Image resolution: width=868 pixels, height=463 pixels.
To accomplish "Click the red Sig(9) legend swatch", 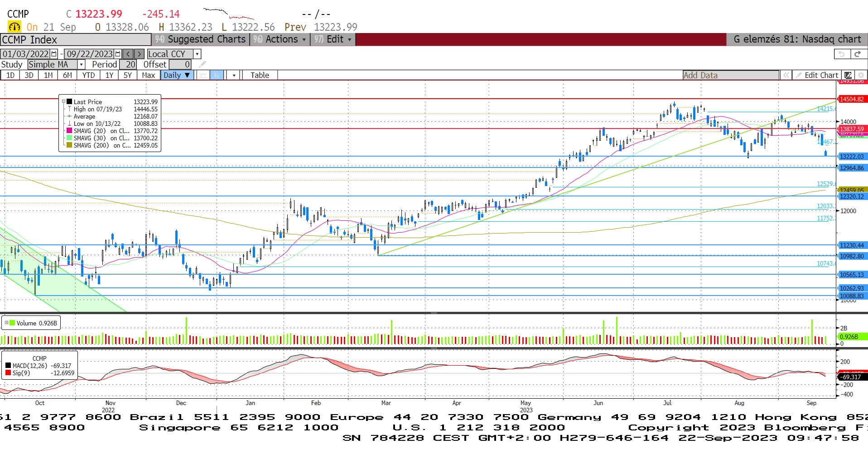I will tap(8, 373).
